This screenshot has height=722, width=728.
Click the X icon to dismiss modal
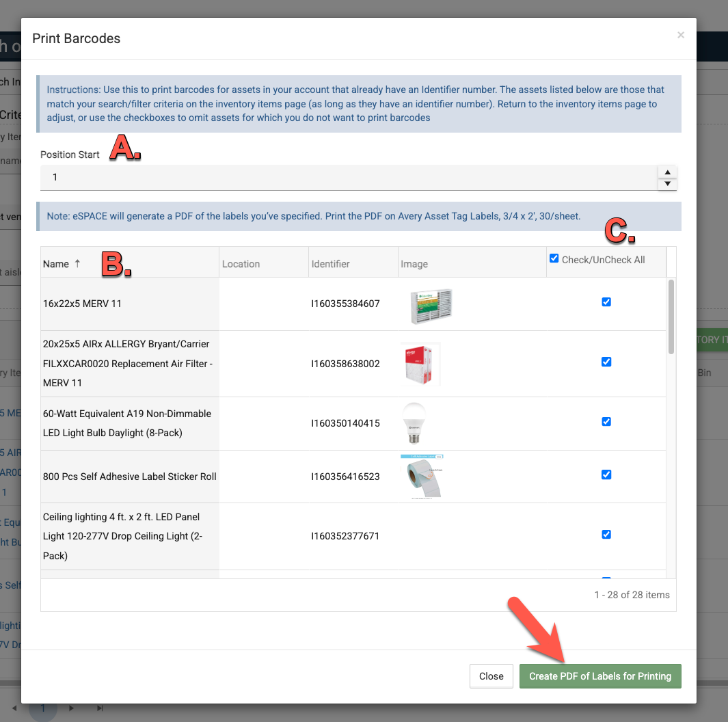click(680, 35)
